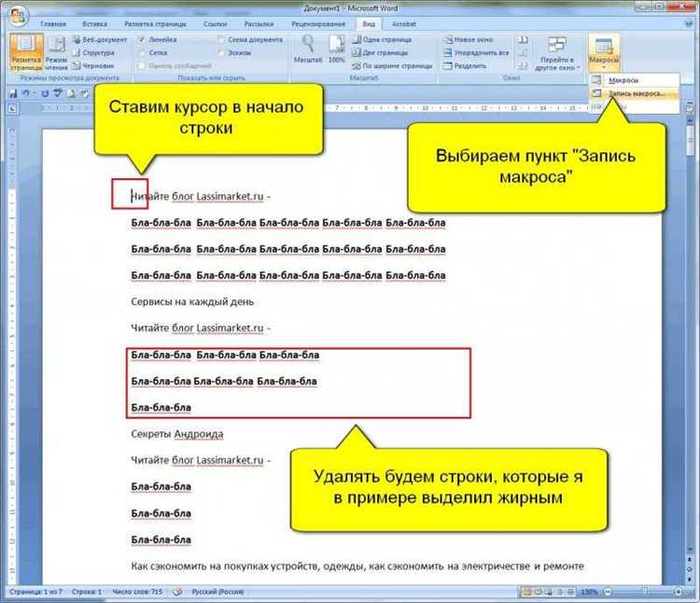The width and height of the screenshot is (700, 603).
Task: Switch to Веб-документ view
Action: pyautogui.click(x=99, y=40)
